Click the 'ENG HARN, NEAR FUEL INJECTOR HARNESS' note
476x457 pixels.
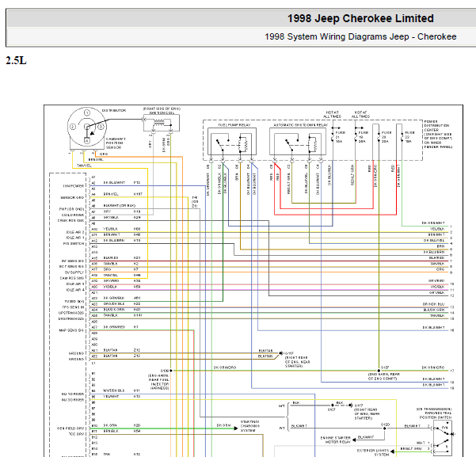coord(158,382)
